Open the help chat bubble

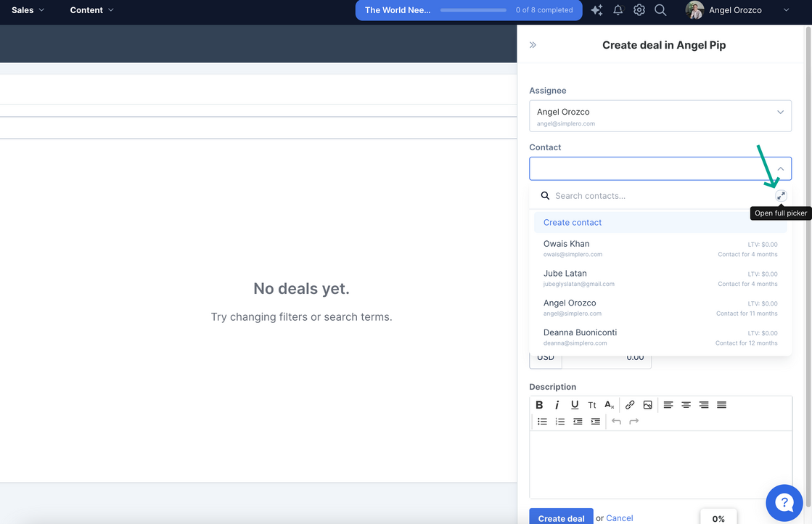pos(784,502)
